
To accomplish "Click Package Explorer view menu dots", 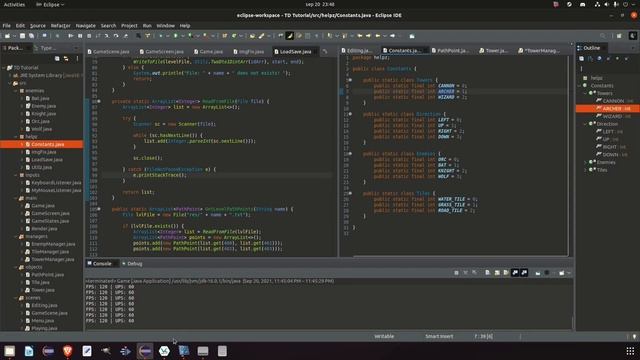I will coord(77,59).
